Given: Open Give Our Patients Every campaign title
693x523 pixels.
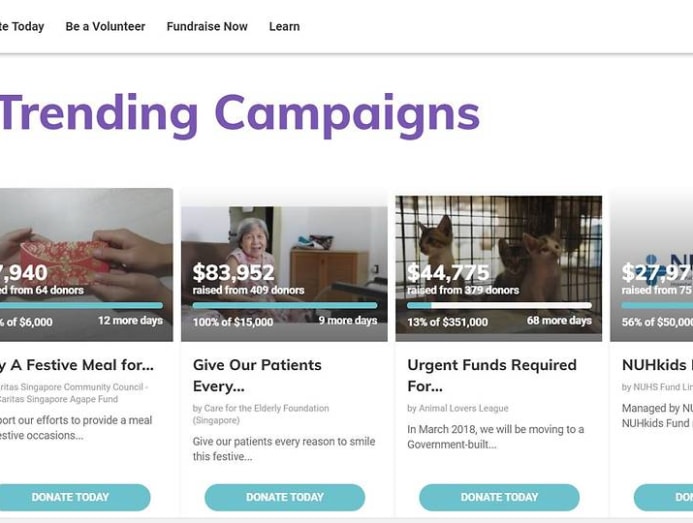Looking at the screenshot, I should click(257, 375).
